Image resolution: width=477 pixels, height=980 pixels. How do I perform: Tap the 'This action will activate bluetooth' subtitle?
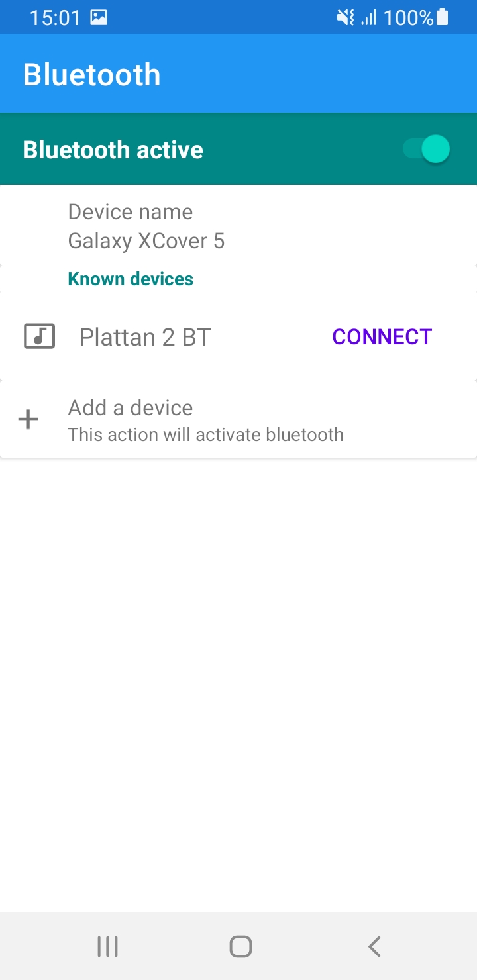206,434
